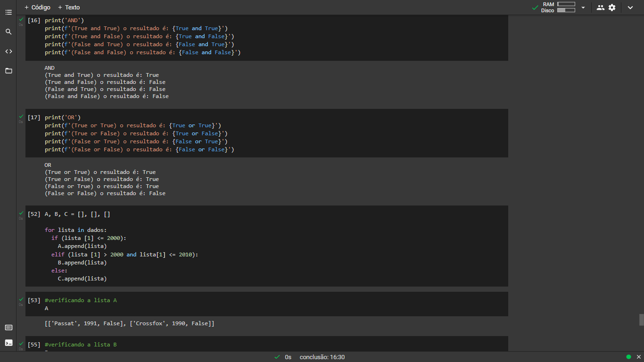The width and height of the screenshot is (644, 362).
Task: Click output line '(True and True) o resultado é: True'
Action: tap(102, 75)
